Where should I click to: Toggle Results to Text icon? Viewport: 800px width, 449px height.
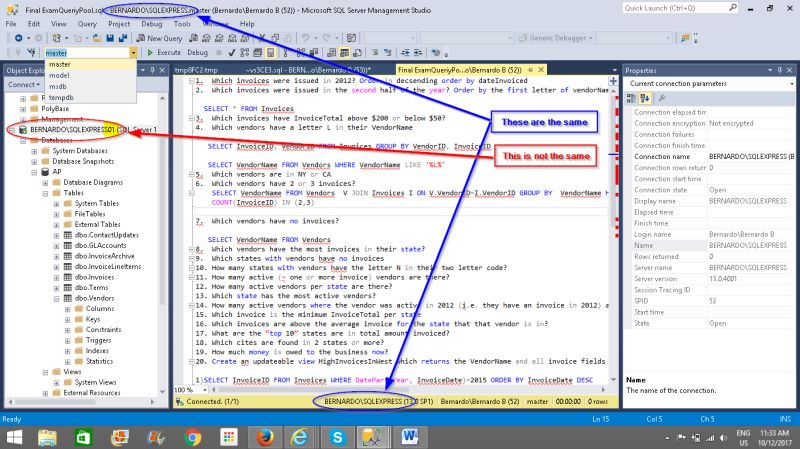click(x=332, y=53)
